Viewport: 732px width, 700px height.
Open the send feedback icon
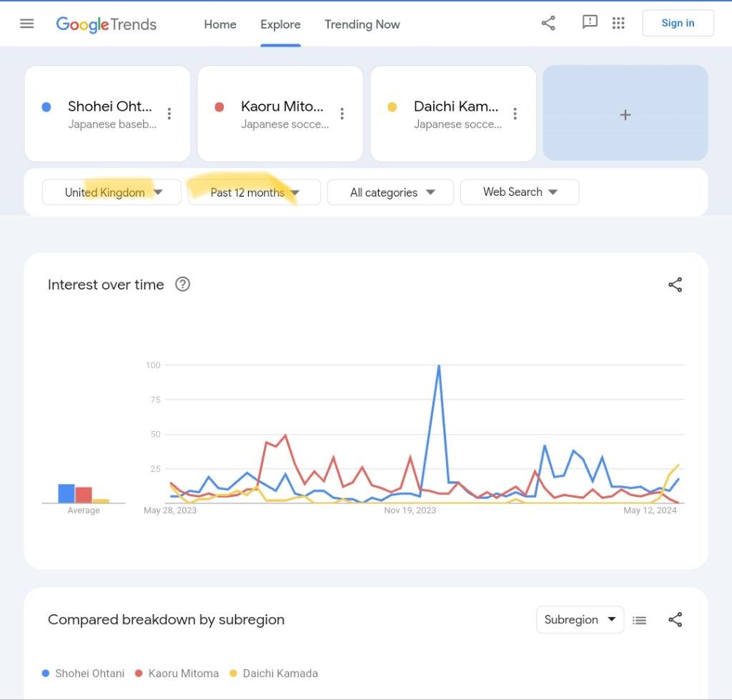590,23
